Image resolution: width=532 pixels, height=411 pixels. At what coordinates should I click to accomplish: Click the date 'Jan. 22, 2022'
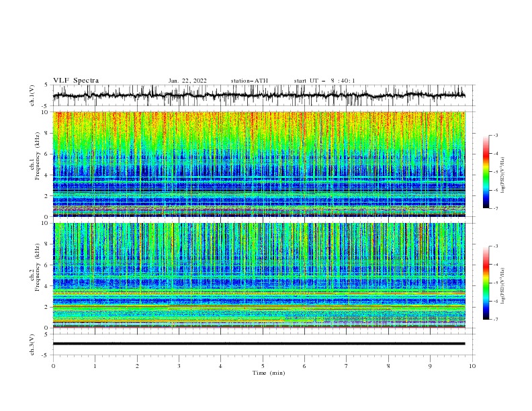pyautogui.click(x=187, y=81)
